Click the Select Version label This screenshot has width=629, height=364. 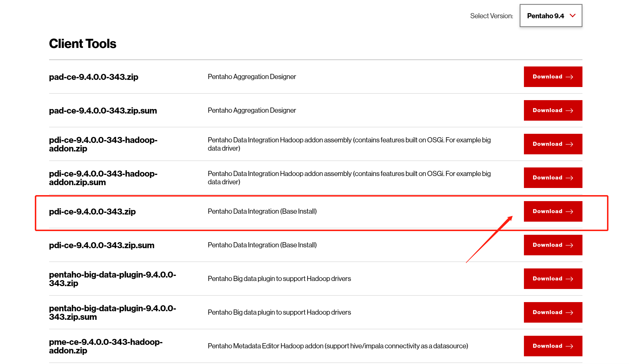point(491,16)
